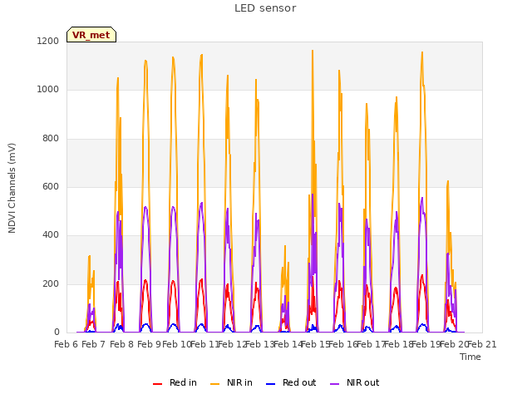
Task: Click the Feb 17 x-axis label
Action: click(x=371, y=344)
